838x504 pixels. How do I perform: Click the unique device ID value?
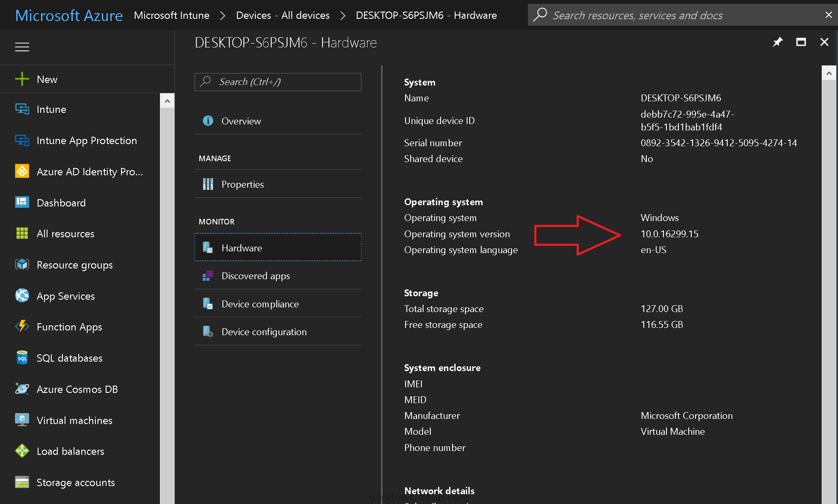[x=687, y=121]
